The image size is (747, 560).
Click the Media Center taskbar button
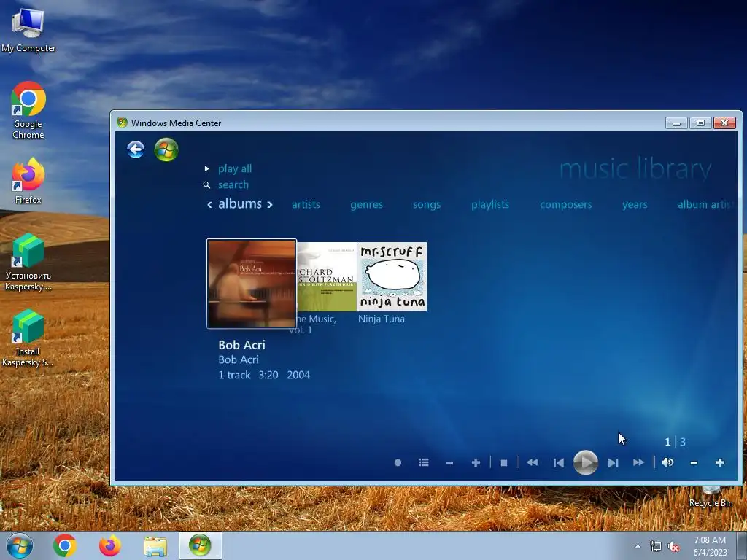coord(200,545)
